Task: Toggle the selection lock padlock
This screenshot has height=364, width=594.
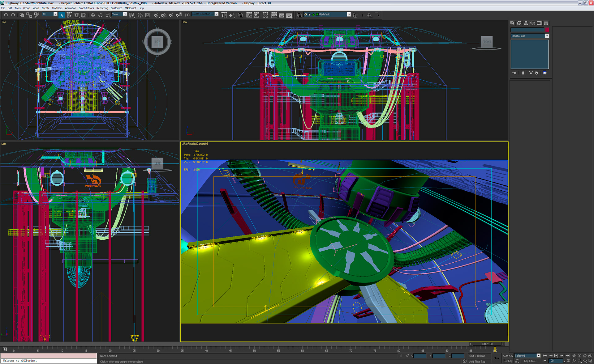Action: (x=401, y=356)
